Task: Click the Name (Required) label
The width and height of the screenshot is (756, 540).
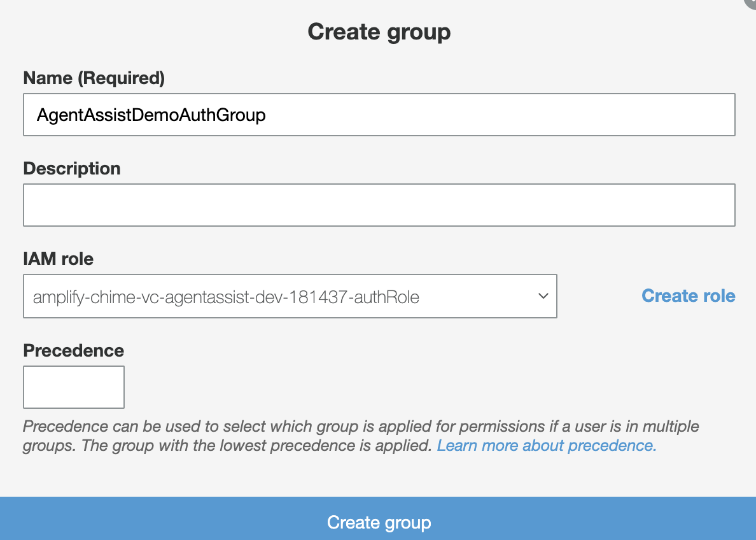Action: 94,78
